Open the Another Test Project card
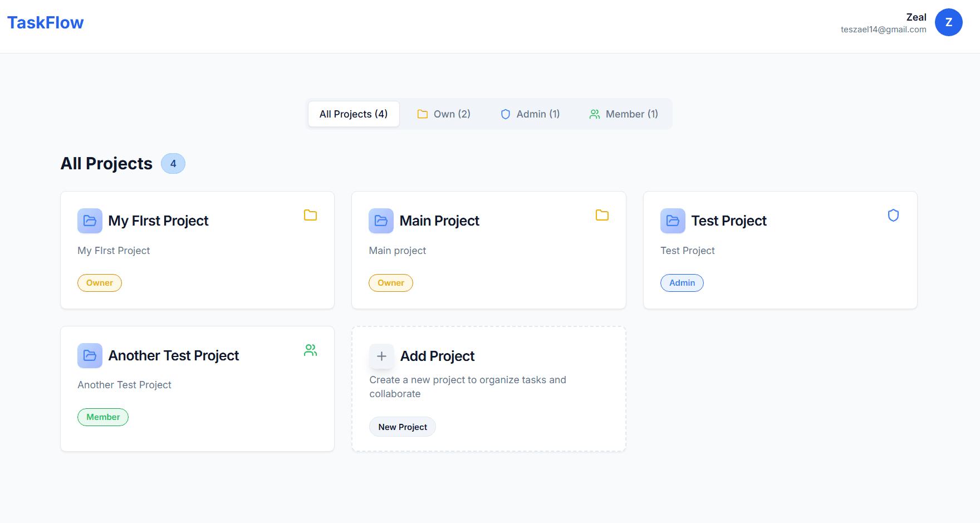Screen dimensions: 980x523 click(197, 388)
